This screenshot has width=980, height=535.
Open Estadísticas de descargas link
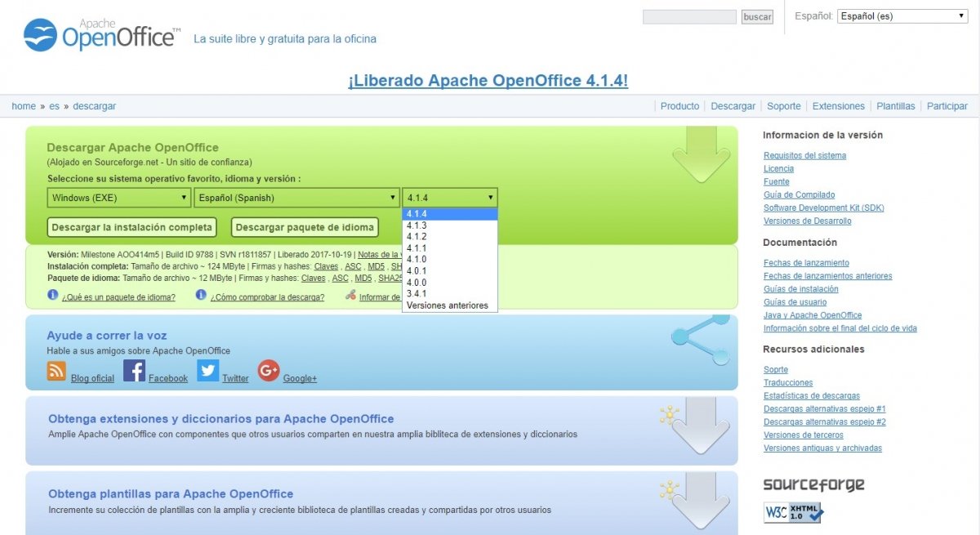[812, 395]
